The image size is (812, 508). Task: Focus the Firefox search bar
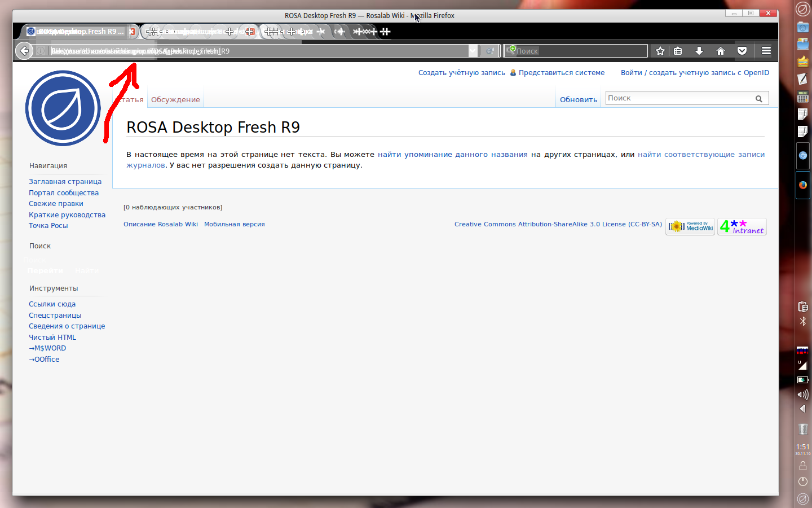pyautogui.click(x=575, y=51)
